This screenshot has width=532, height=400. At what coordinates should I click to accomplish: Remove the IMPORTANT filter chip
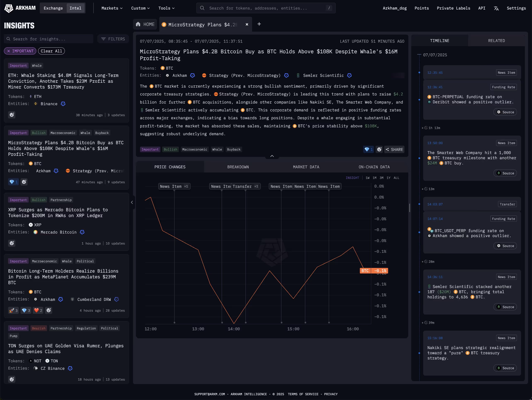click(9, 51)
